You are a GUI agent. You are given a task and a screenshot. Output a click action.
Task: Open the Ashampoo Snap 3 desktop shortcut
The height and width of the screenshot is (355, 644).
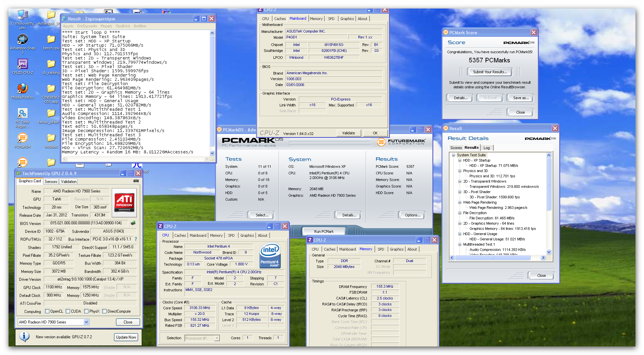pos(22,44)
